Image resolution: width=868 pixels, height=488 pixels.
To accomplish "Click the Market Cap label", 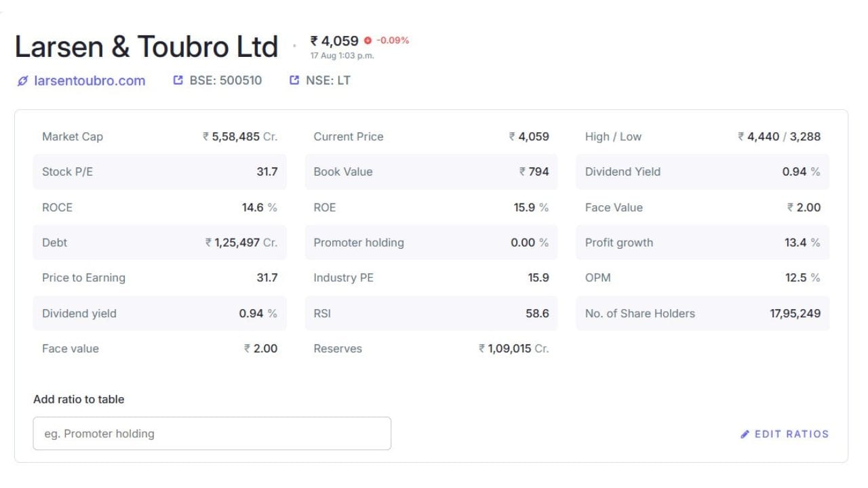I will pyautogui.click(x=73, y=137).
